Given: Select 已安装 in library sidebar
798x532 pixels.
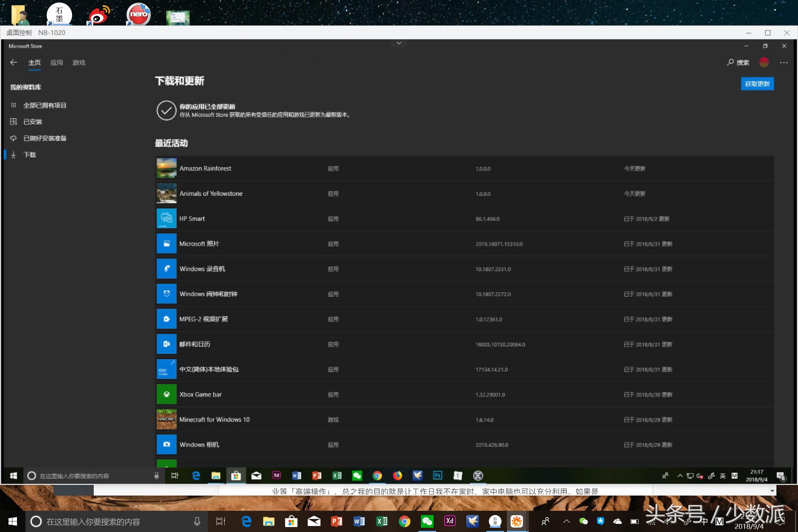Looking at the screenshot, I should click(33, 122).
